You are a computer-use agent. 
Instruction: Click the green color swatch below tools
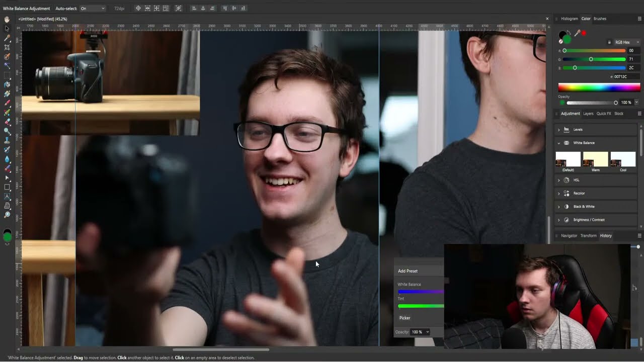(7, 236)
